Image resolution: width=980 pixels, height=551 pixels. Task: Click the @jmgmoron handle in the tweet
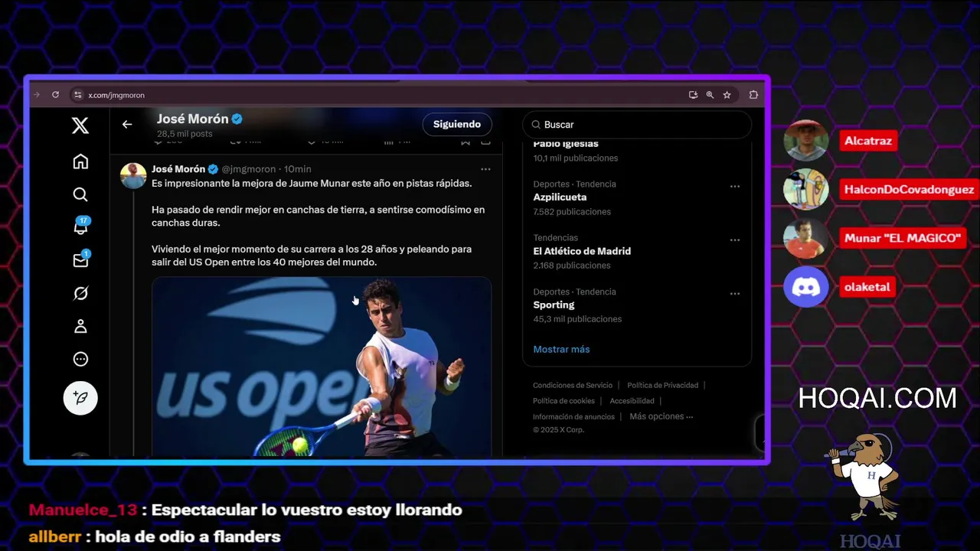tap(249, 169)
